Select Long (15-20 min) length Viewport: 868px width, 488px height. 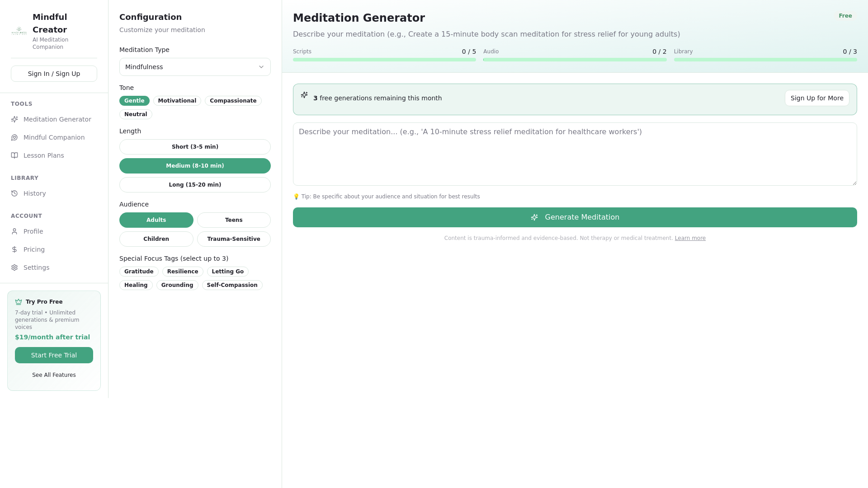tap(195, 185)
